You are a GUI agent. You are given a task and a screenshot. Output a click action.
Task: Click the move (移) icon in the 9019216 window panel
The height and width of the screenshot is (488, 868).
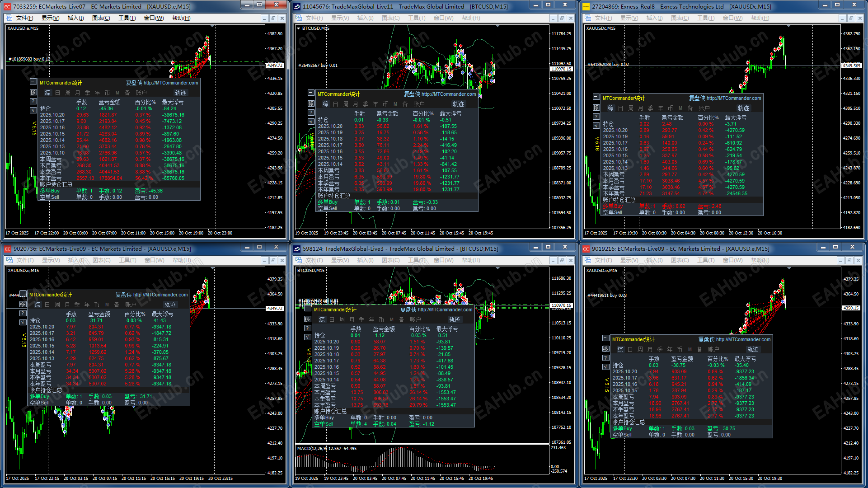pyautogui.click(x=606, y=349)
